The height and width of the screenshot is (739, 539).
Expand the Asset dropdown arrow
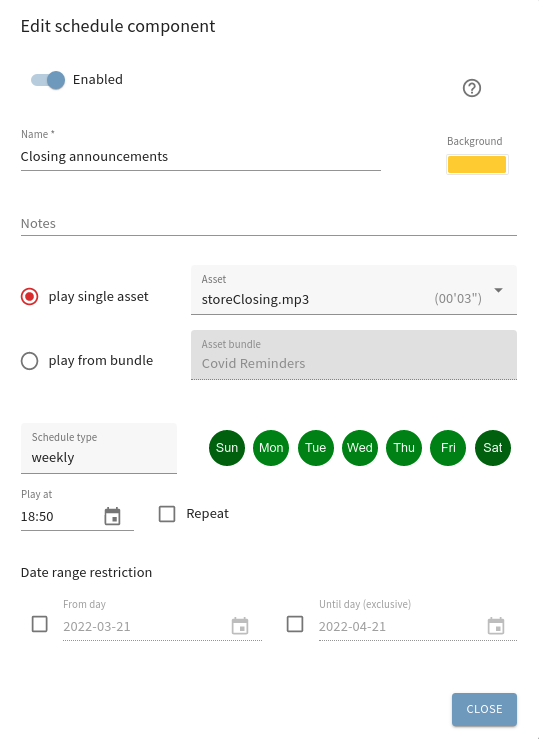(498, 290)
